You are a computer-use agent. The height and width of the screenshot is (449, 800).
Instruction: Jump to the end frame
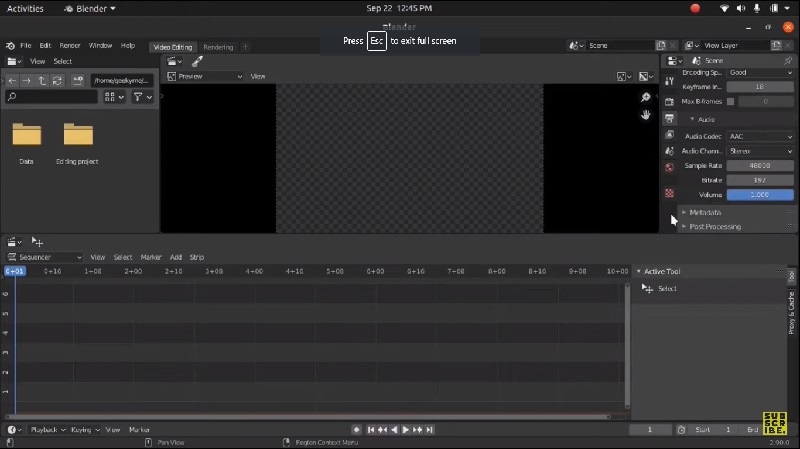click(x=430, y=430)
